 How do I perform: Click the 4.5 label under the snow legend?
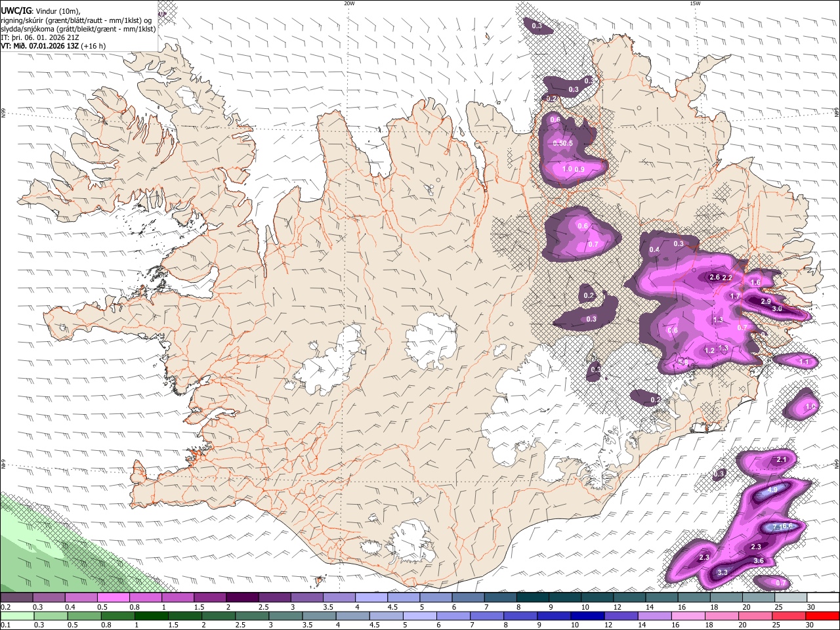tap(392, 607)
